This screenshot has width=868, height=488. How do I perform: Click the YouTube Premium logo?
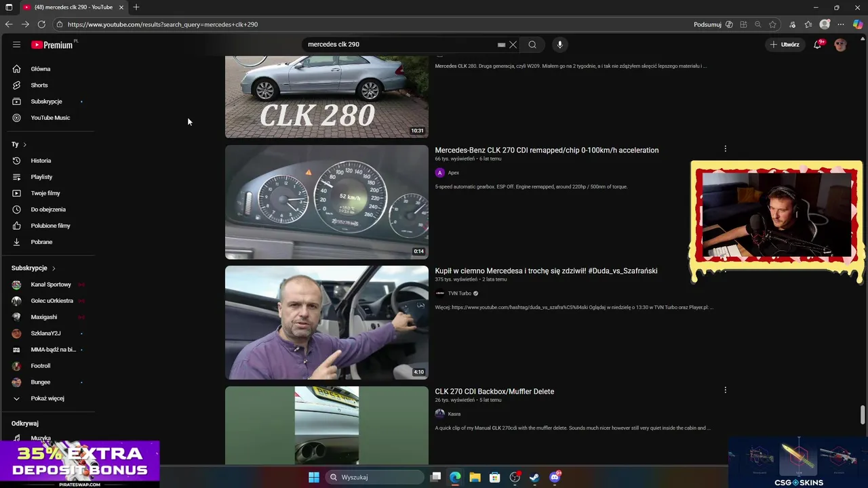click(52, 45)
